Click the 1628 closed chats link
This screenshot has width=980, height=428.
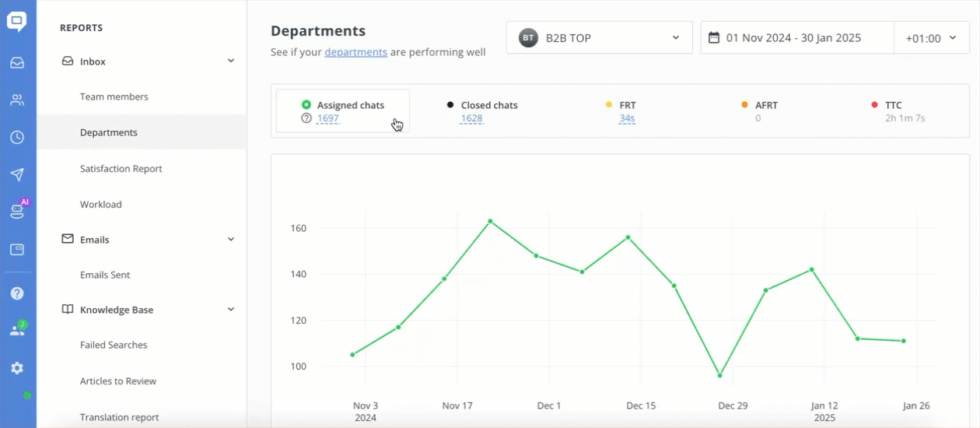(x=471, y=119)
